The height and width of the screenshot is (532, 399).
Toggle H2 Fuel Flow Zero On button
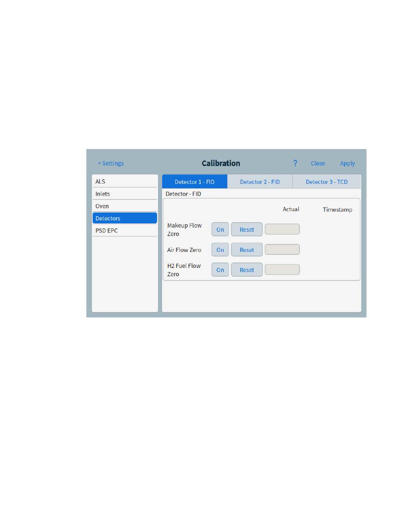(220, 270)
